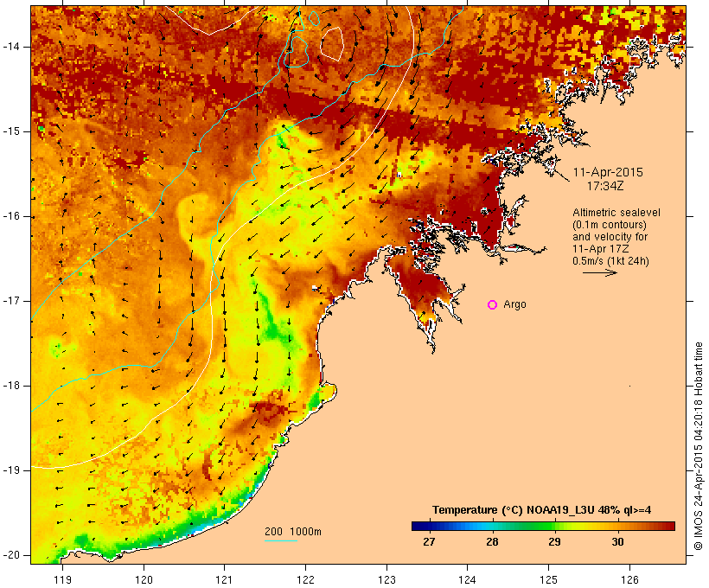The image size is (709, 588).
Task: Click the 'and velocity for' legend line
Action: pyautogui.click(x=610, y=237)
